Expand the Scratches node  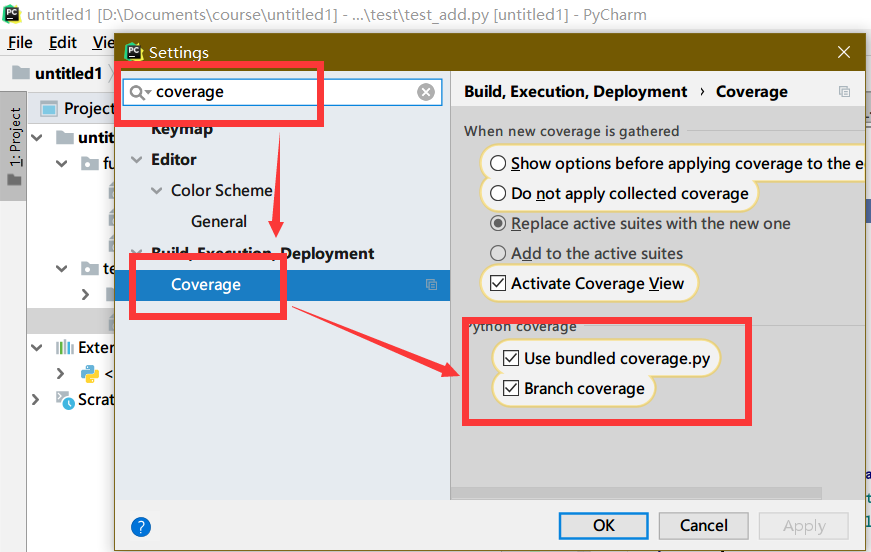click(36, 399)
